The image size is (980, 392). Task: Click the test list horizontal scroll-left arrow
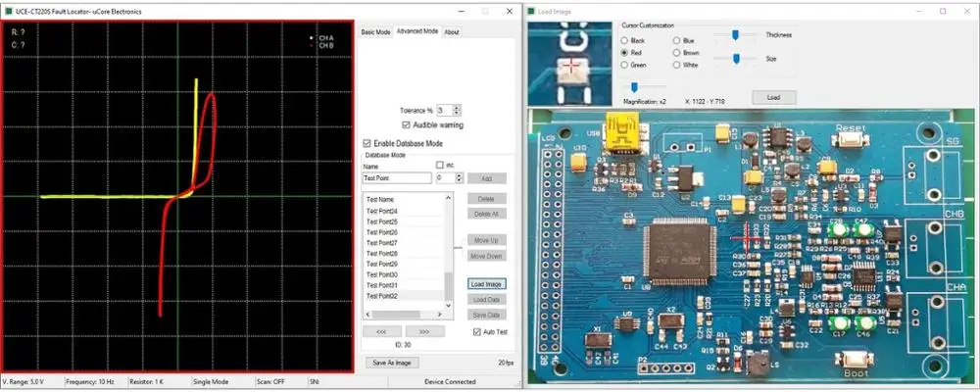point(367,315)
